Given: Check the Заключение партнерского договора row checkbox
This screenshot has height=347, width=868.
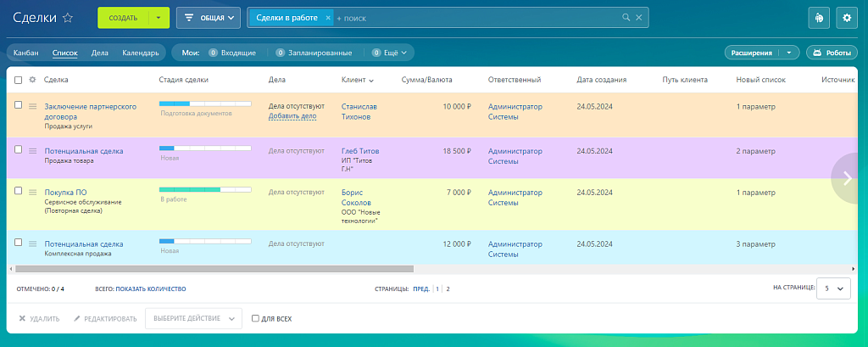Looking at the screenshot, I should point(19,105).
